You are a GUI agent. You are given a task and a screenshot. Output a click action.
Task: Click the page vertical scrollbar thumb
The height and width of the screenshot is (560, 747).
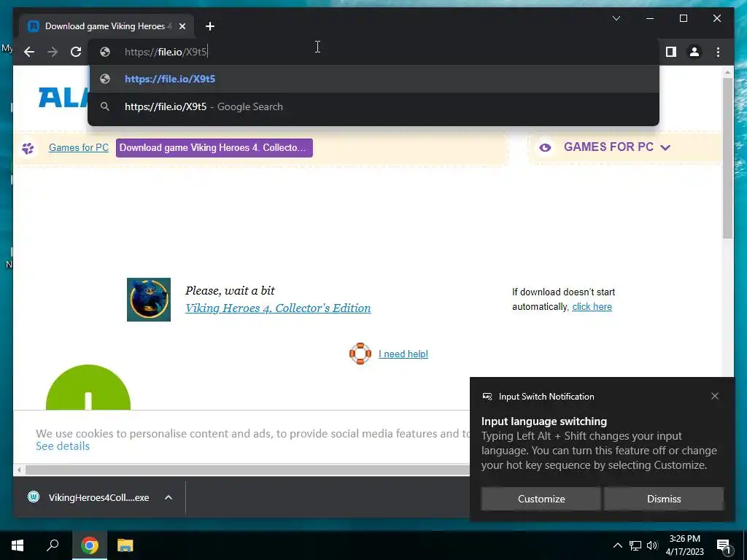click(727, 158)
